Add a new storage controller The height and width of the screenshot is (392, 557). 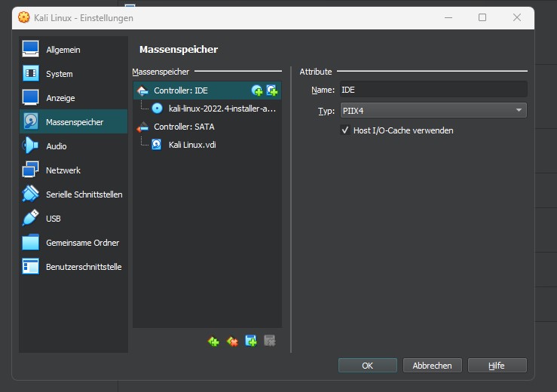(213, 341)
